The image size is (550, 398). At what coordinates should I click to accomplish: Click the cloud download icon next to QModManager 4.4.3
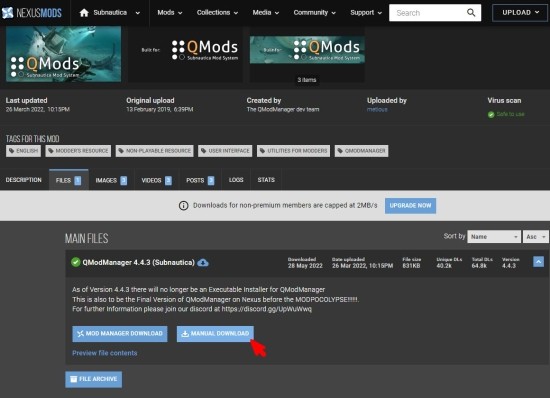(x=203, y=262)
